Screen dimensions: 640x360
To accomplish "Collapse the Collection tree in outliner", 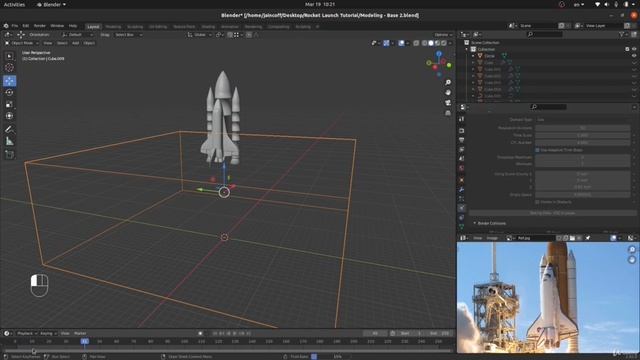I will tap(467, 49).
